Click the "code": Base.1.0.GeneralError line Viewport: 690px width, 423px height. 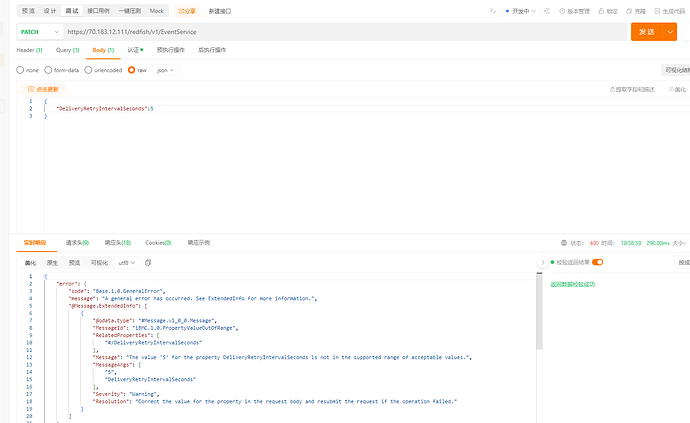tap(117, 291)
